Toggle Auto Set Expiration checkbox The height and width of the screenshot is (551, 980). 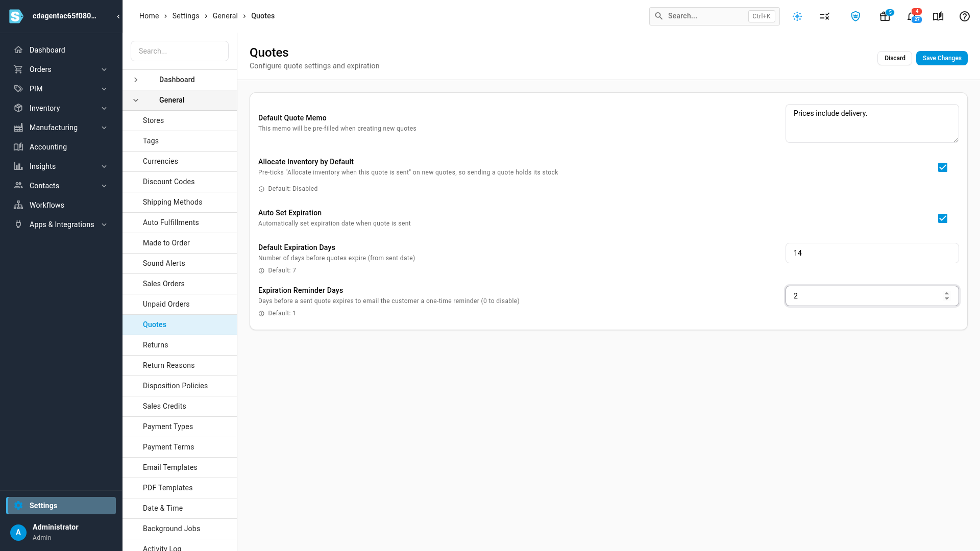tap(943, 218)
